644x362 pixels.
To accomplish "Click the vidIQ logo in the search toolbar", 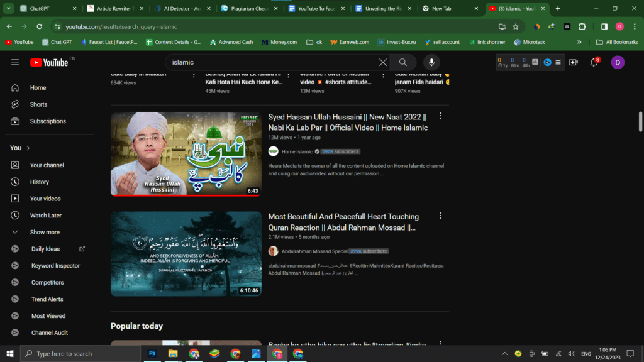I will pyautogui.click(x=547, y=62).
